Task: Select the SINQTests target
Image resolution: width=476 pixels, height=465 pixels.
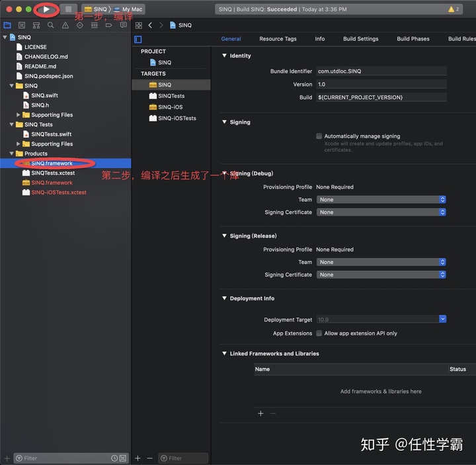Action: click(171, 96)
